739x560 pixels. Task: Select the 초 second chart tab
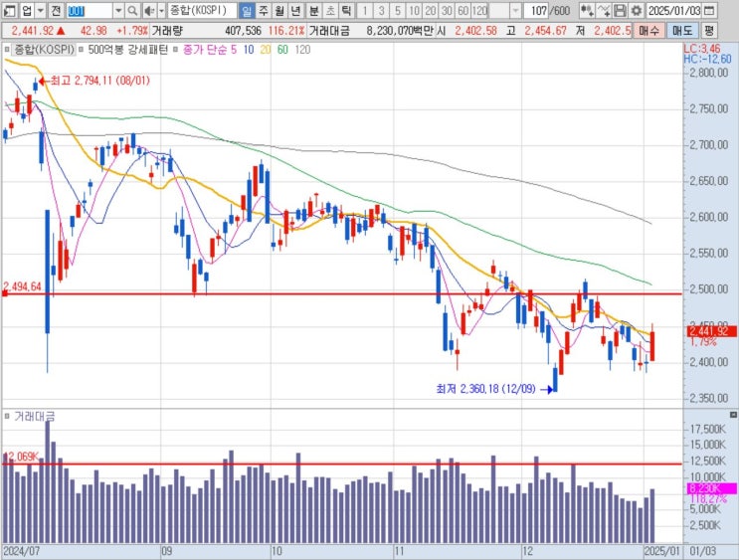tap(331, 10)
